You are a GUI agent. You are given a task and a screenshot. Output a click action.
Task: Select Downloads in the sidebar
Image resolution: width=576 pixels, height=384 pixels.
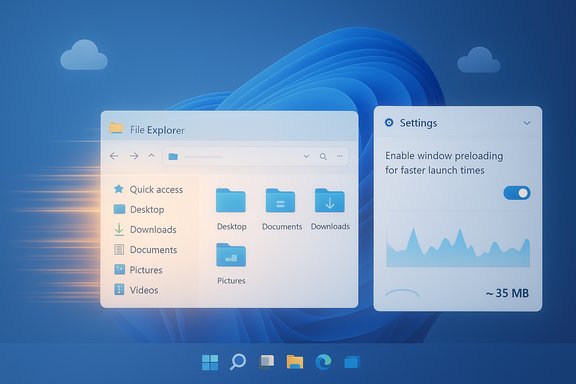click(145, 230)
